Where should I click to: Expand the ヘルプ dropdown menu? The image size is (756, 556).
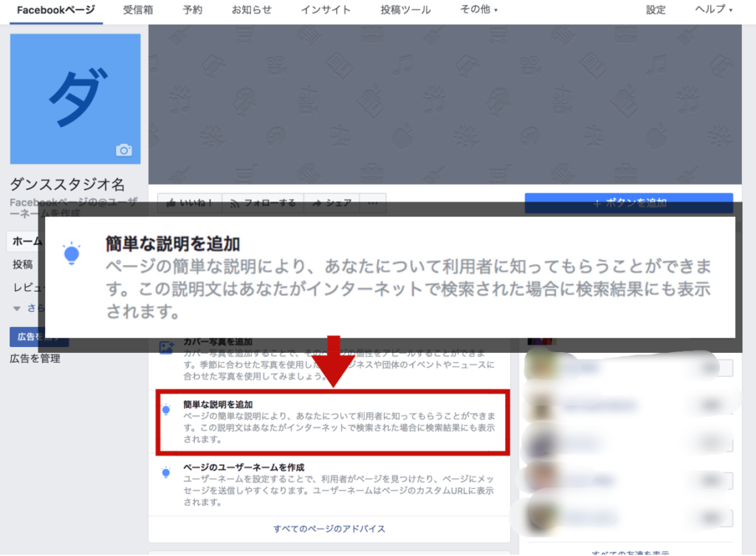click(x=714, y=10)
